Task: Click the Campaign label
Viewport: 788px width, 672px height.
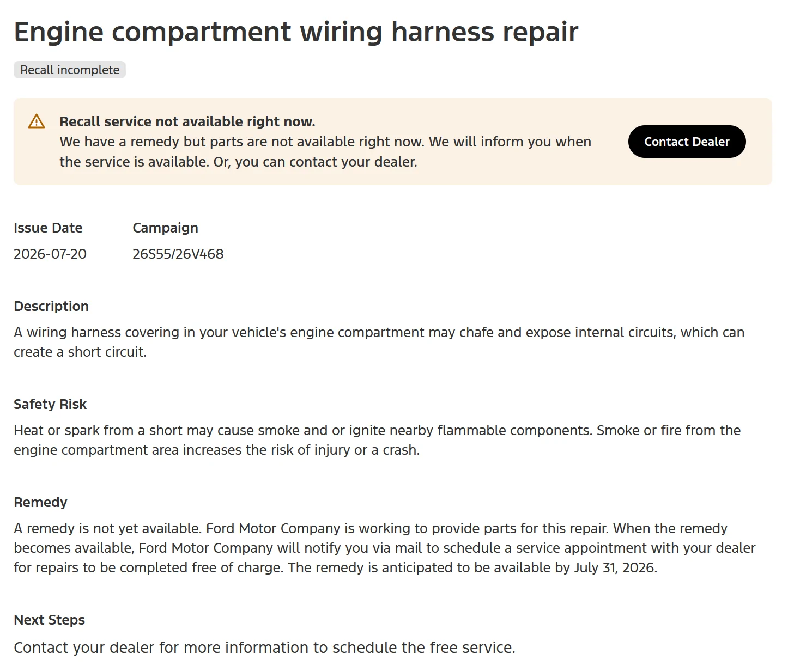Action: click(x=165, y=228)
